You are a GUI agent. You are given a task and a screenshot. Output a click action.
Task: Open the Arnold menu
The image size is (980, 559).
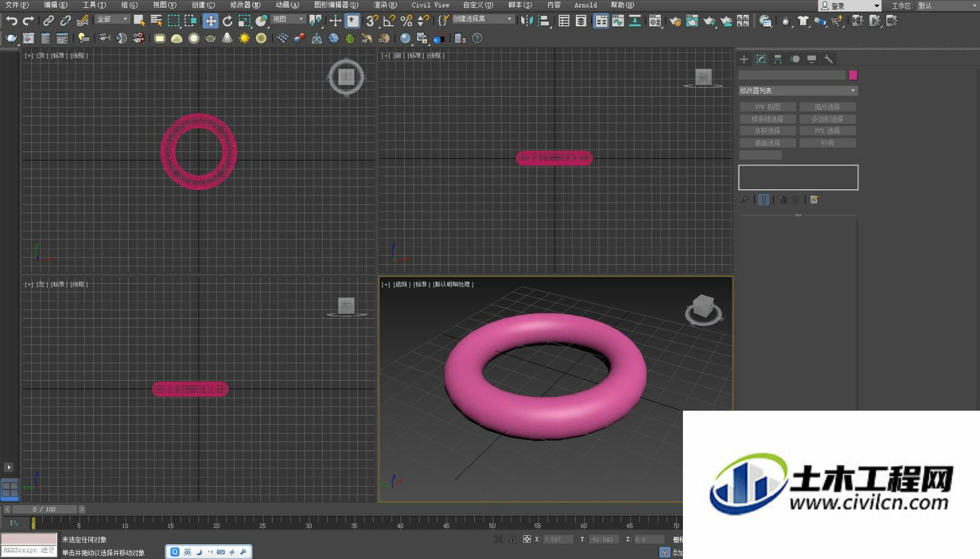tap(586, 5)
